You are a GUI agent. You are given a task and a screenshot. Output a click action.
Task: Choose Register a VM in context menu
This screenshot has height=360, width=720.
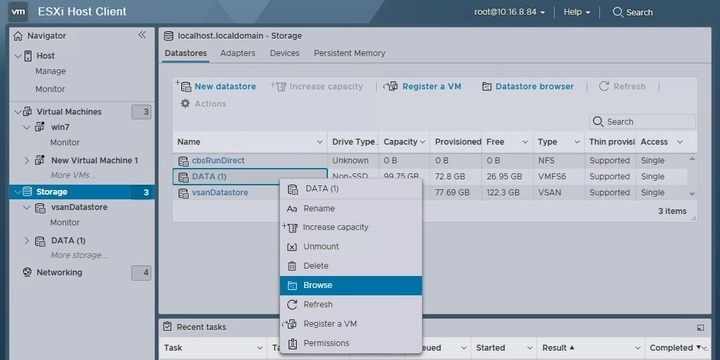click(x=351, y=324)
